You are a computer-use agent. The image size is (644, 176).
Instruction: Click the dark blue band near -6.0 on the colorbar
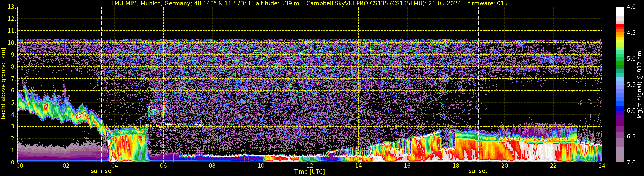(x=620, y=108)
